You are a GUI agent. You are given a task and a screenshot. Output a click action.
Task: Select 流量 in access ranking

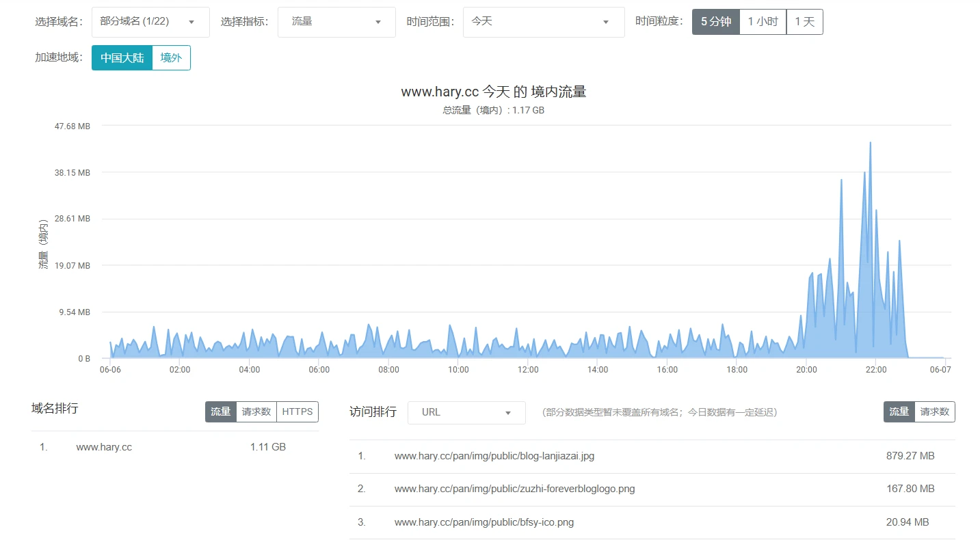point(899,411)
